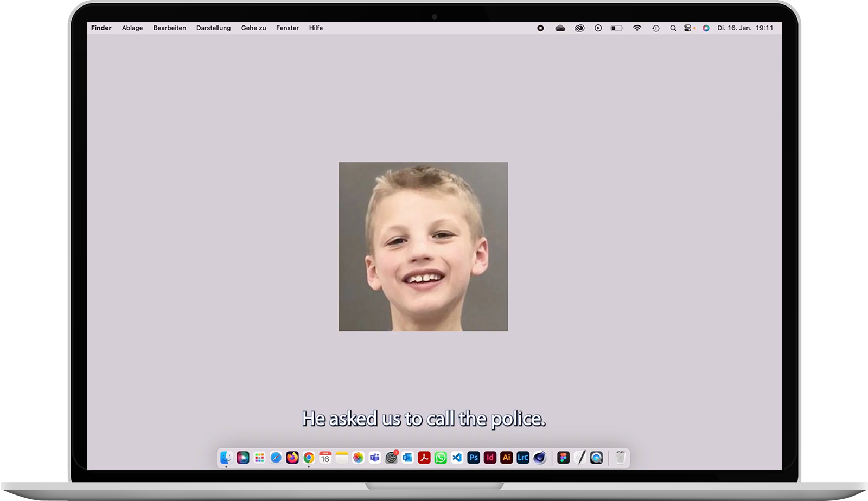Click the portrait image in center
Viewport: 868px width, 501px height.
pos(424,247)
